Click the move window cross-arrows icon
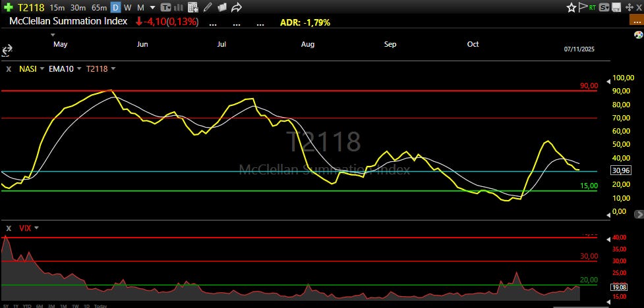 (x=629, y=7)
